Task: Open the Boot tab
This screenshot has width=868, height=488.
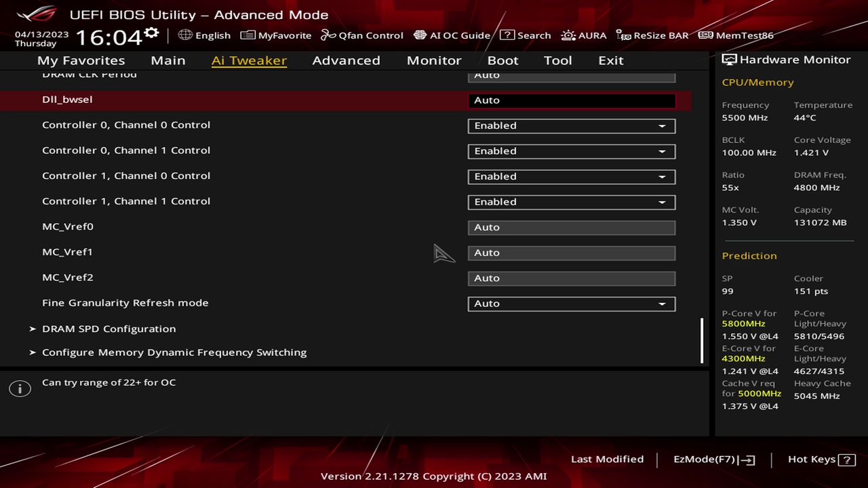Action: pyautogui.click(x=503, y=60)
